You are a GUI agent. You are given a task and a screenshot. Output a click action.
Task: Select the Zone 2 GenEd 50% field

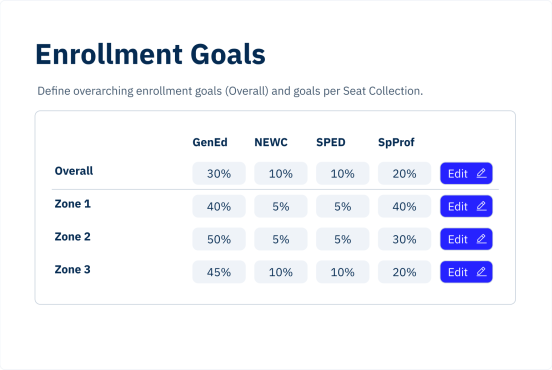[219, 239]
